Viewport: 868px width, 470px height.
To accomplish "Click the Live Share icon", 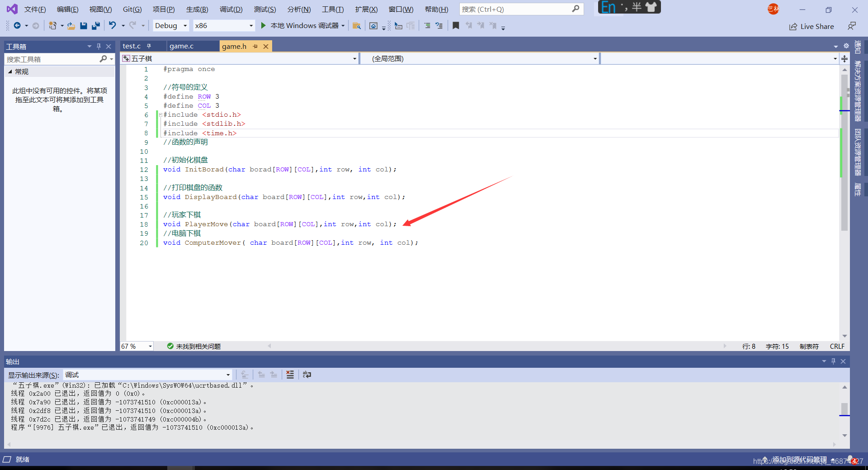I will pyautogui.click(x=793, y=27).
